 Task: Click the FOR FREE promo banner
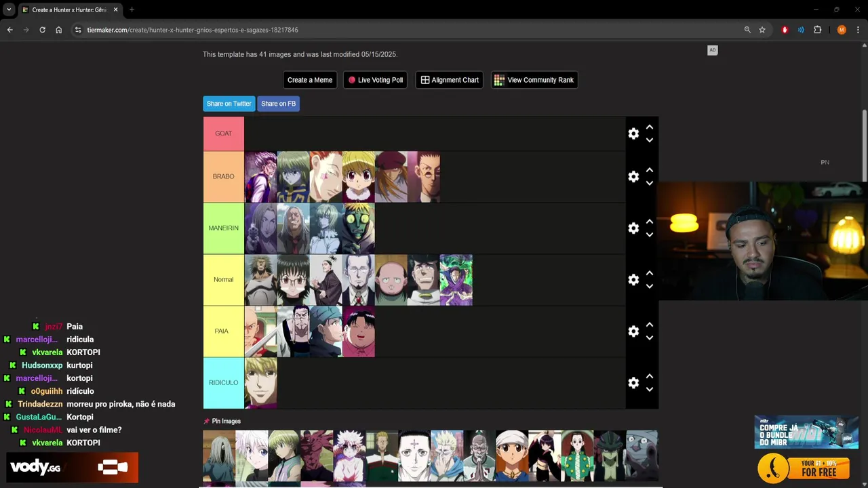(x=804, y=468)
